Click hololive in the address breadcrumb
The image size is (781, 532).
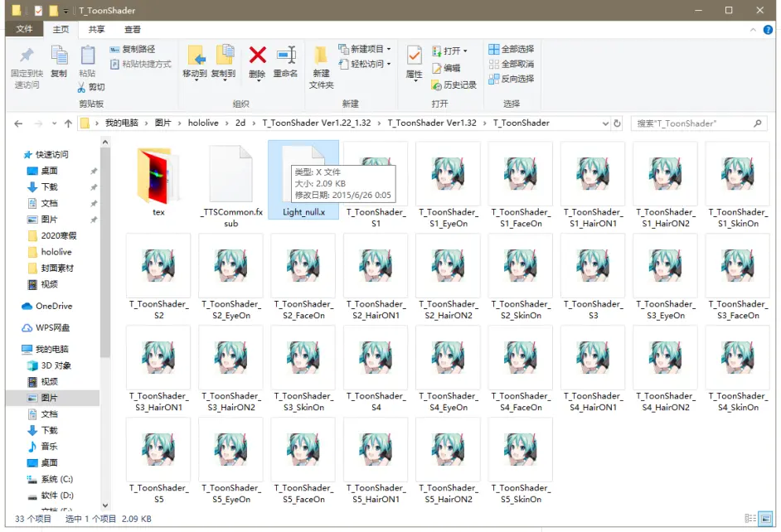pyautogui.click(x=203, y=123)
